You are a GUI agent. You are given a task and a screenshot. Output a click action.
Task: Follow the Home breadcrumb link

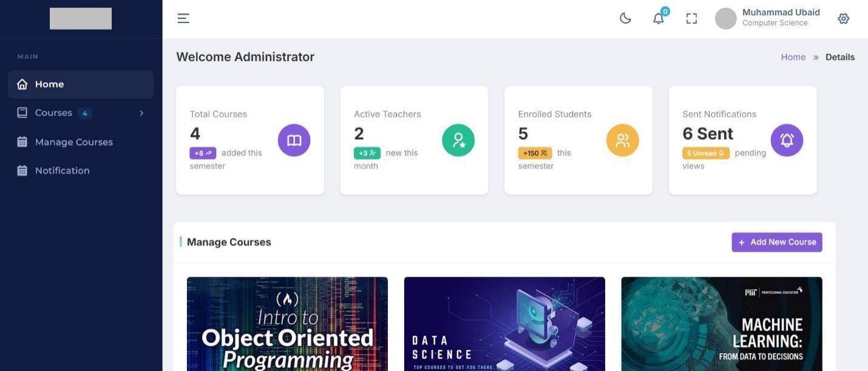coord(793,57)
